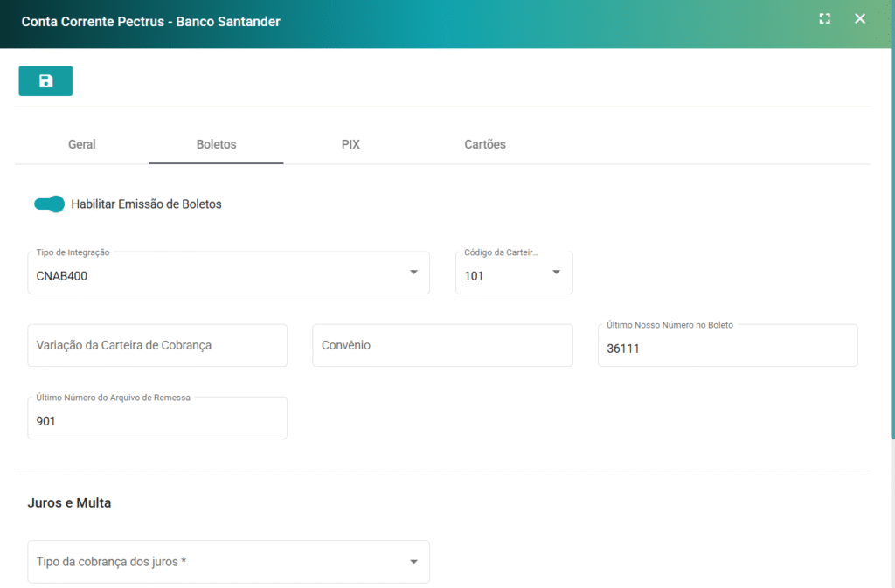The width and height of the screenshot is (895, 588).
Task: Open the Cartões tab
Action: (x=485, y=144)
